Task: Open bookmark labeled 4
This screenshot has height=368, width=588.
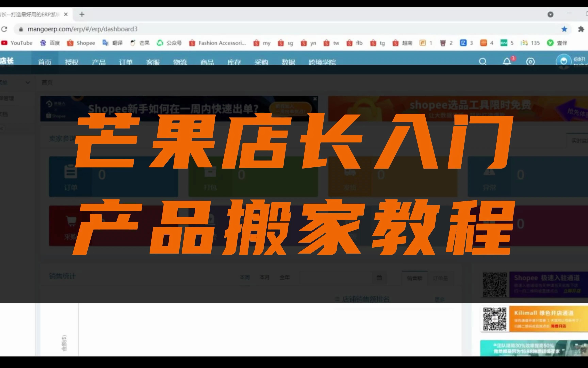Action: click(x=487, y=43)
